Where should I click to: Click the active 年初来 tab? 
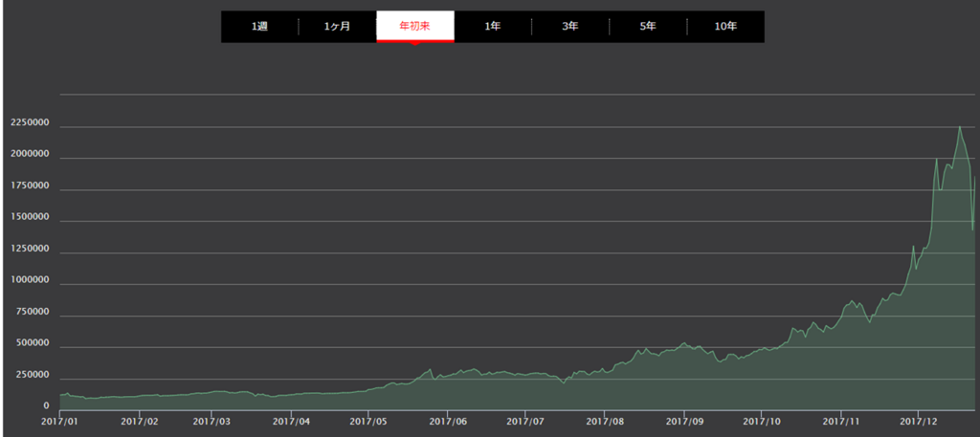pos(415,27)
